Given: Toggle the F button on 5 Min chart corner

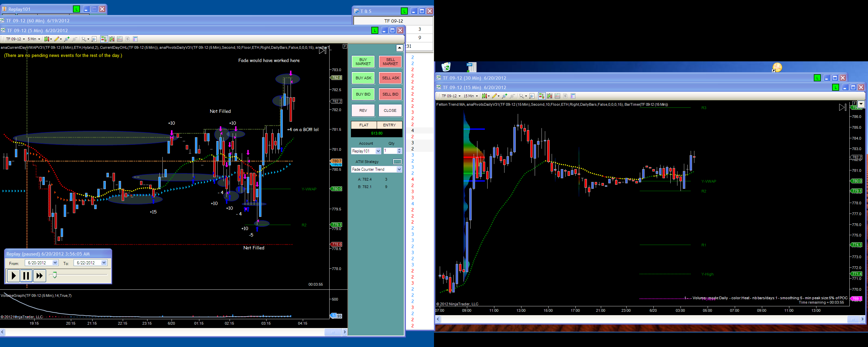Looking at the screenshot, I should coord(345,46).
